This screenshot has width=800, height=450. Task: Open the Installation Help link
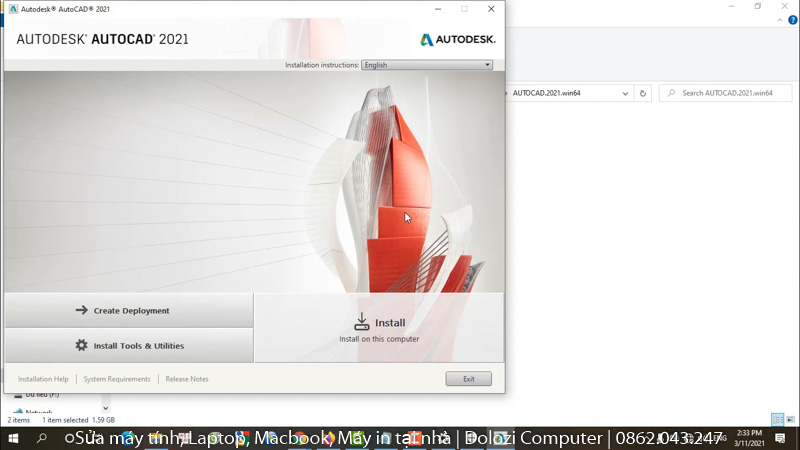pos(43,379)
